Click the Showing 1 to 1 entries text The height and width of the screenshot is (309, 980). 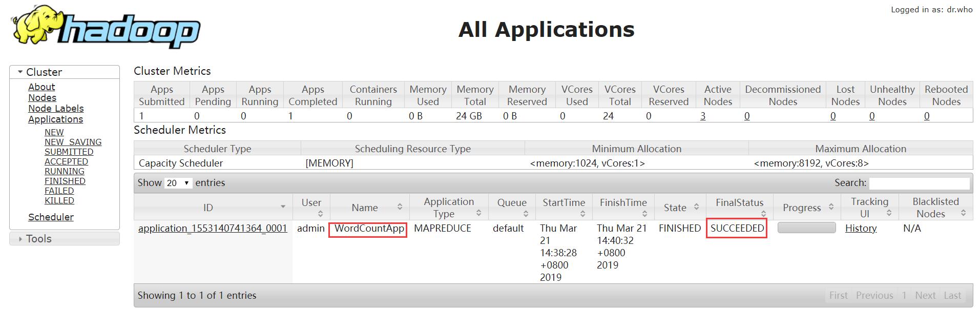(197, 296)
